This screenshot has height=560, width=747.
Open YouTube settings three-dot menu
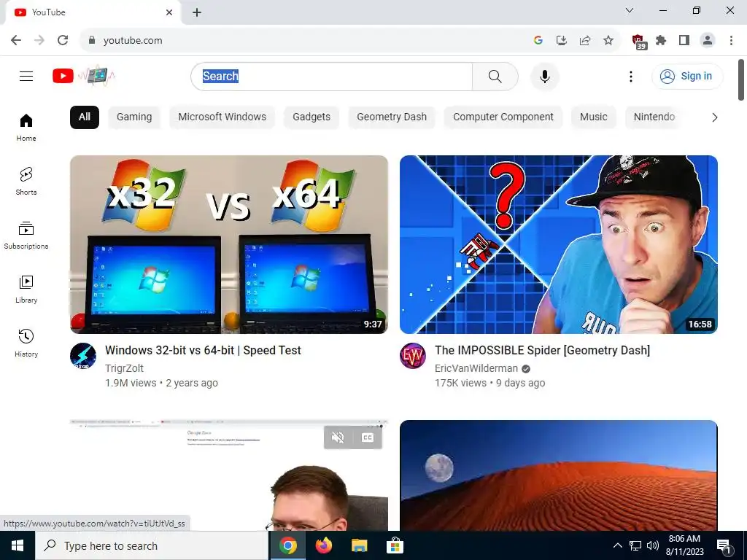[x=631, y=76]
